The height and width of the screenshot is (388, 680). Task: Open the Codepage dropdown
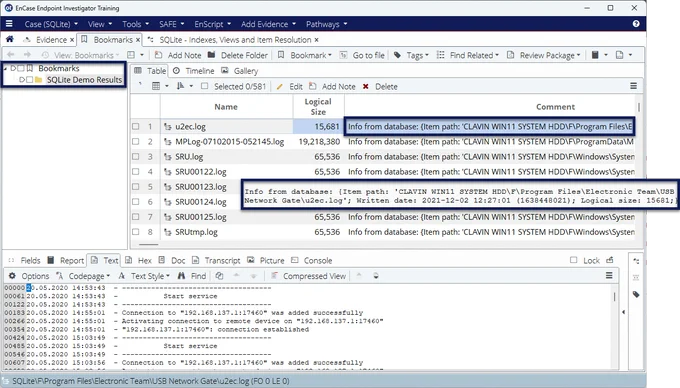click(x=84, y=276)
